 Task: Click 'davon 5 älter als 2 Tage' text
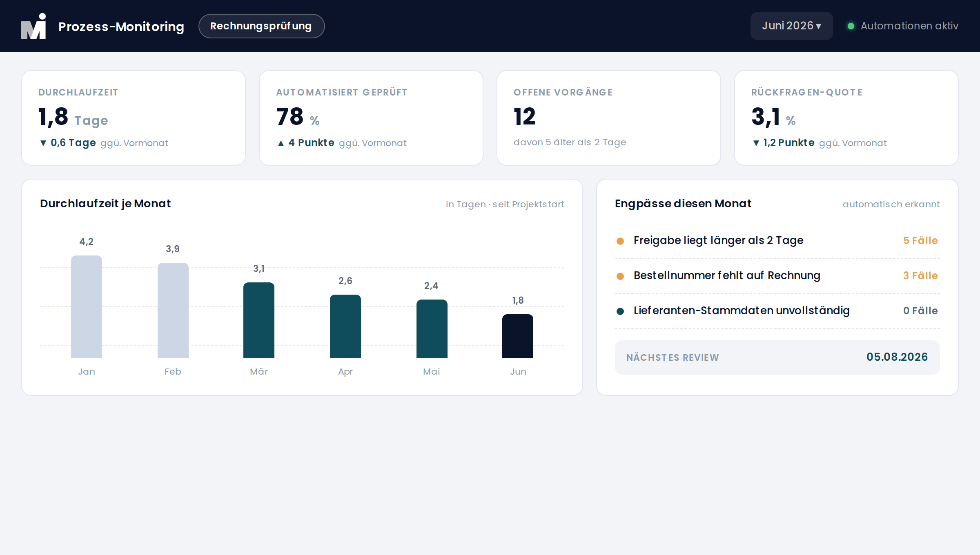[x=570, y=142]
